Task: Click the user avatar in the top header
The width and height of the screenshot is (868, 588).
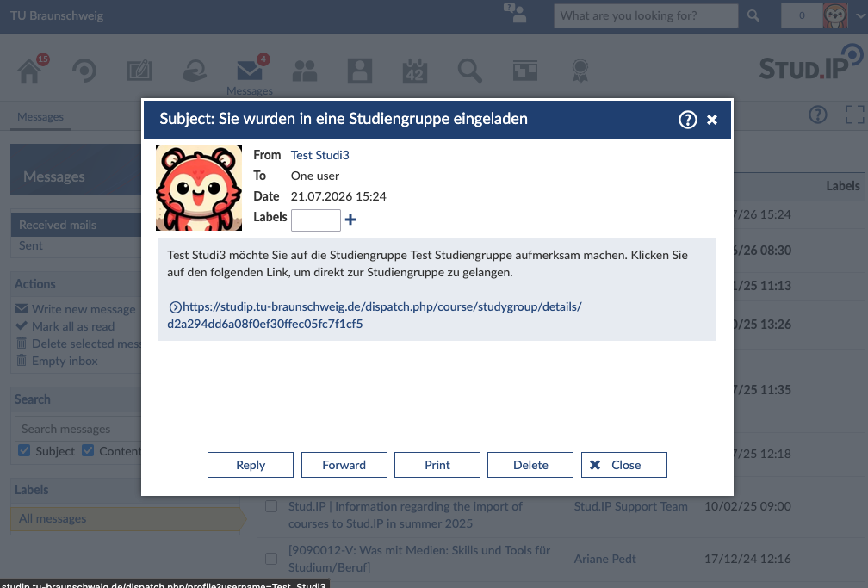Action: click(835, 15)
